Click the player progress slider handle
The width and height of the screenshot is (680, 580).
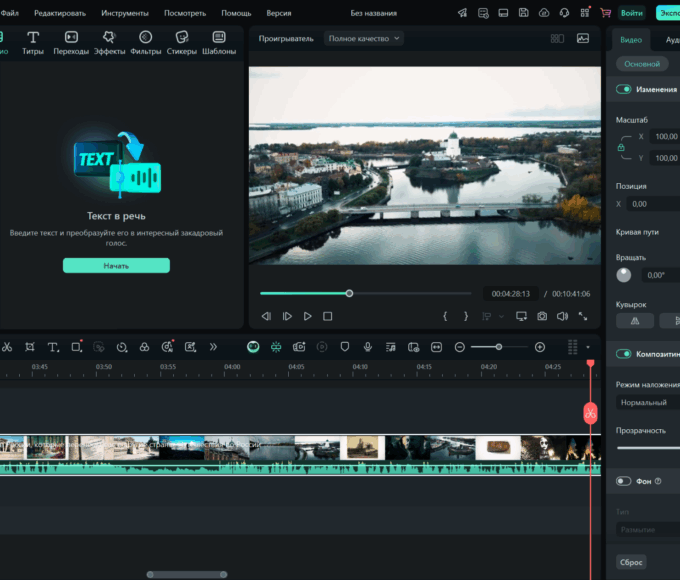[349, 294]
